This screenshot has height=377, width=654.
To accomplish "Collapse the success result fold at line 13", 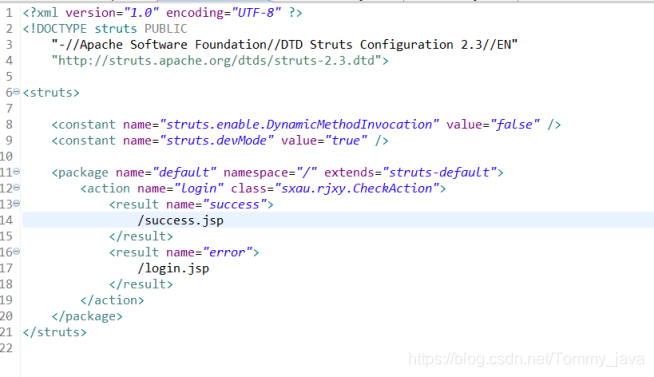I will (x=16, y=203).
